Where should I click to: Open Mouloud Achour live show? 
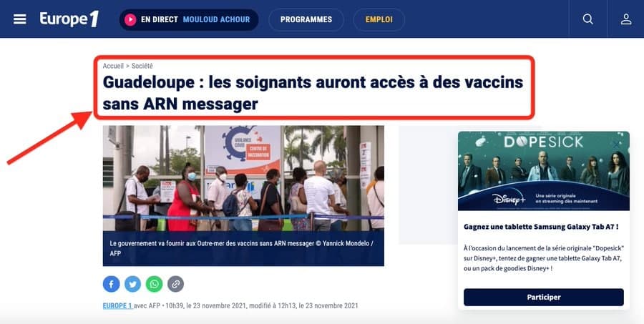216,20
